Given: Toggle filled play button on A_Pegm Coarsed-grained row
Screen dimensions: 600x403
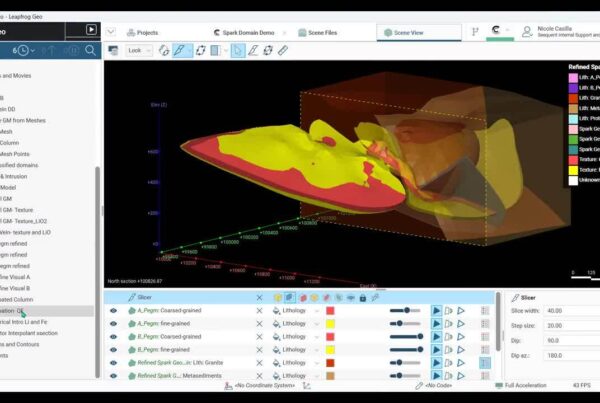Looking at the screenshot, I should 436,311.
